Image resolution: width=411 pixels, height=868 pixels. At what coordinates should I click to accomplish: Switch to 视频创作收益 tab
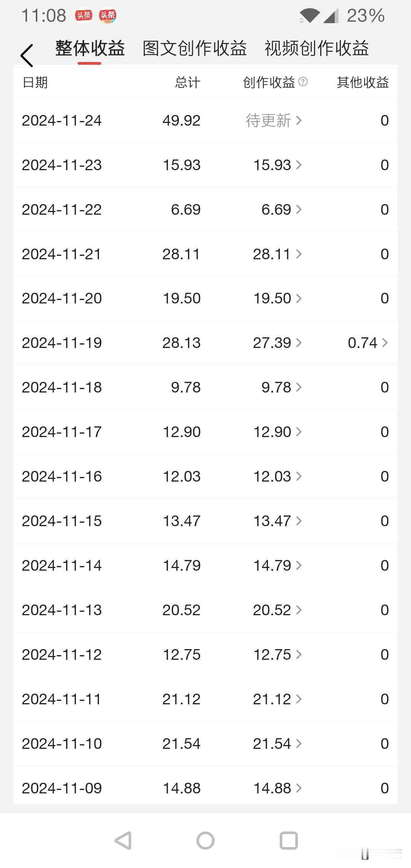coord(317,49)
